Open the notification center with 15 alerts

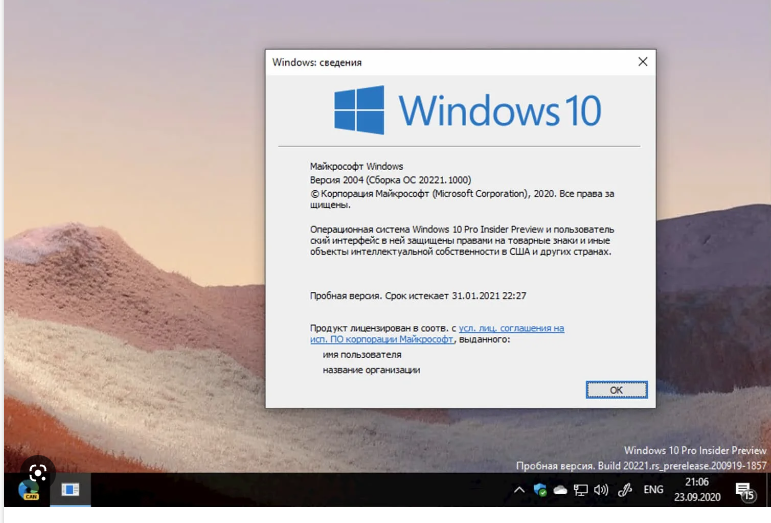[746, 490]
